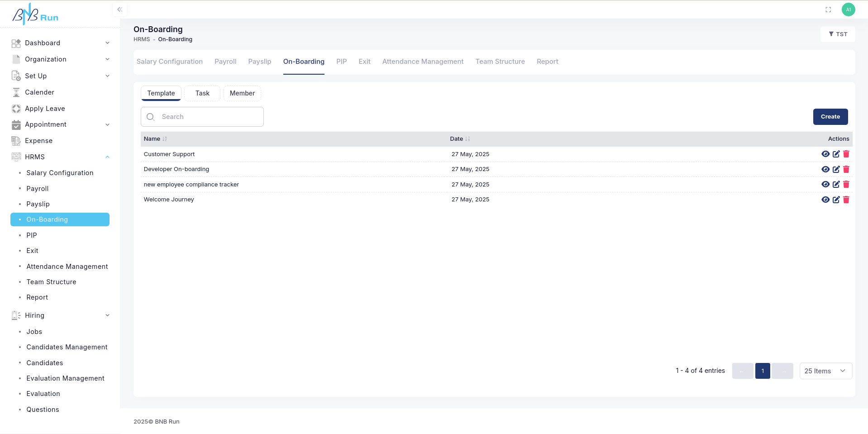Open the 25 Items page size dropdown
This screenshot has height=434, width=868.
825,371
